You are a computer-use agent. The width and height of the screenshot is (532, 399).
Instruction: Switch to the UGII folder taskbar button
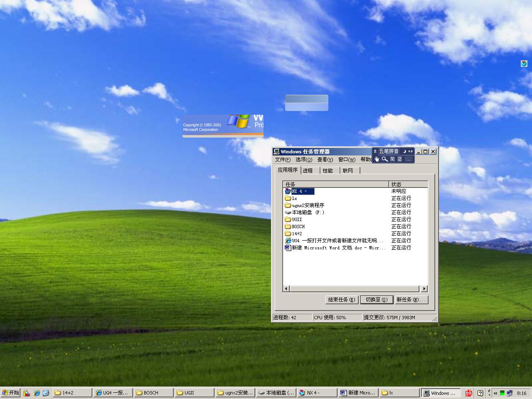[x=195, y=393]
